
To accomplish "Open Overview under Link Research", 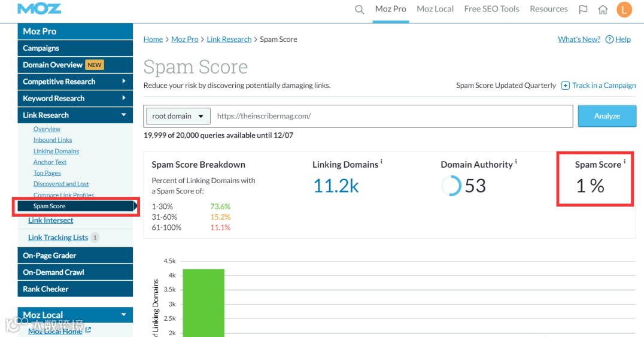I will (47, 129).
